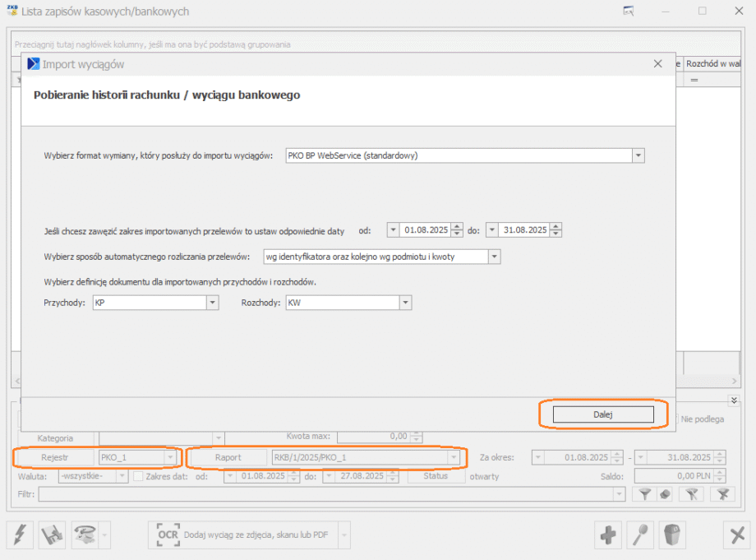Clear the filter with crossed funnel icon
This screenshot has height=560, width=756.
click(x=723, y=494)
